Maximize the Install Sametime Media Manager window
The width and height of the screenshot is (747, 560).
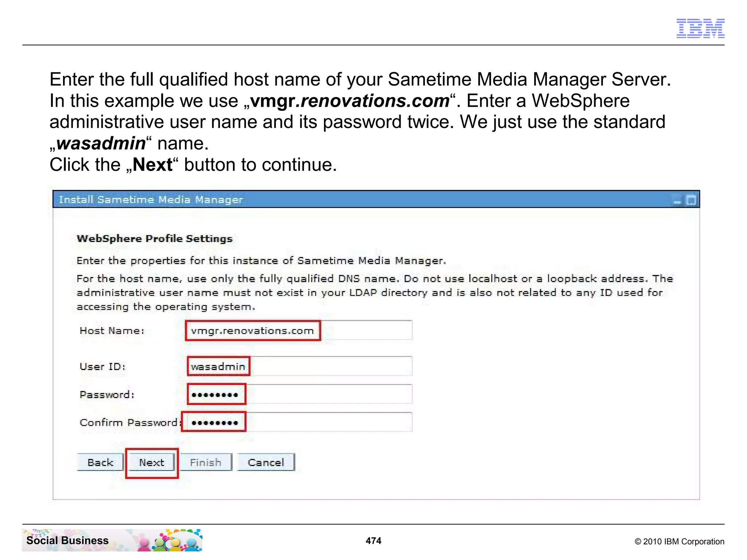[691, 200]
